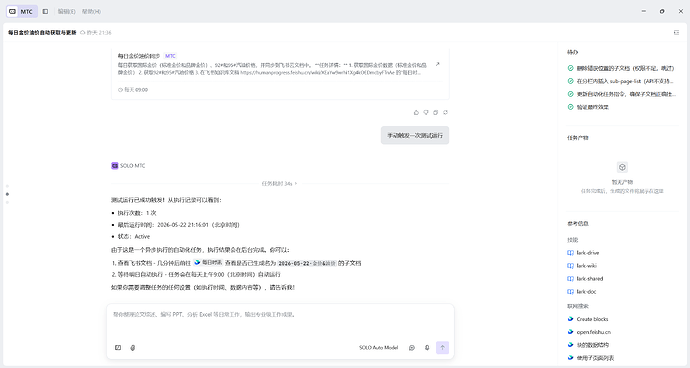Click the conversation title 每日金价油价自动获取与更新
690x368 pixels.
(x=42, y=33)
